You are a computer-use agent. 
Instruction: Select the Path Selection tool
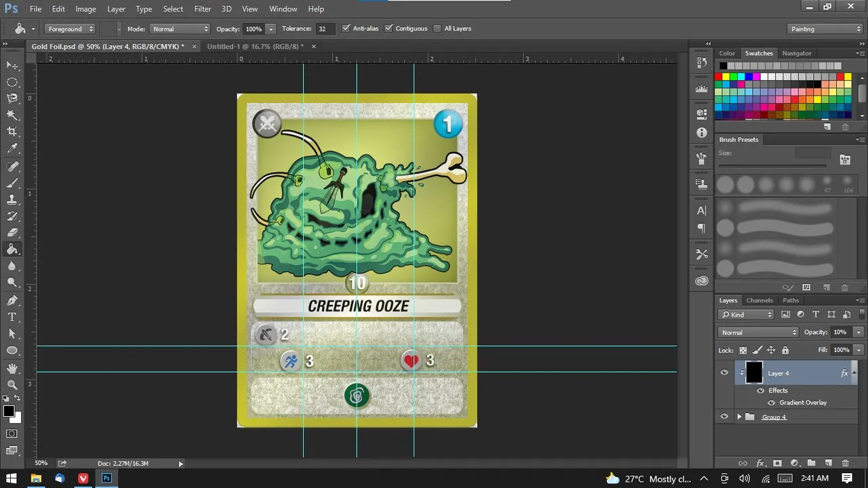coord(12,333)
